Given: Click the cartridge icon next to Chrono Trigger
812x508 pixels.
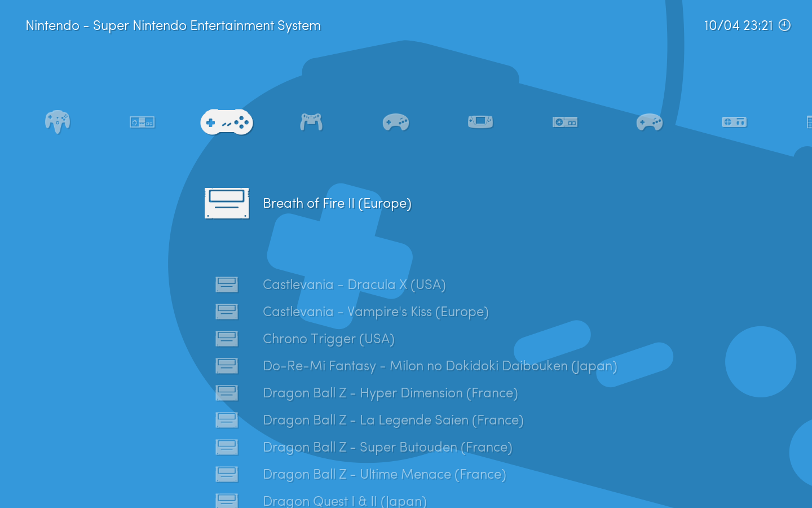Looking at the screenshot, I should click(x=227, y=339).
